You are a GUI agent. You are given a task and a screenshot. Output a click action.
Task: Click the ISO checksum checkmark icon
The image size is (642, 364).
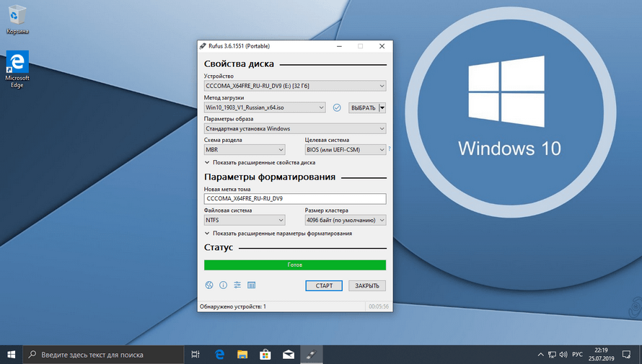coord(337,107)
